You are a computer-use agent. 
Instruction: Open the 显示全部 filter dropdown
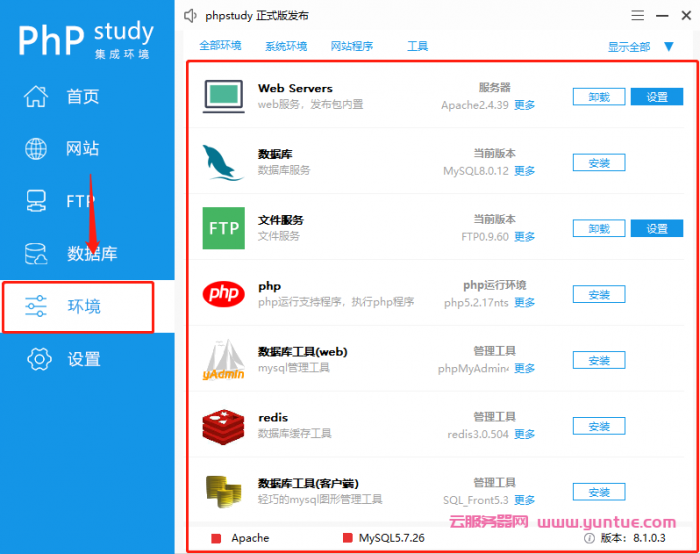click(669, 46)
